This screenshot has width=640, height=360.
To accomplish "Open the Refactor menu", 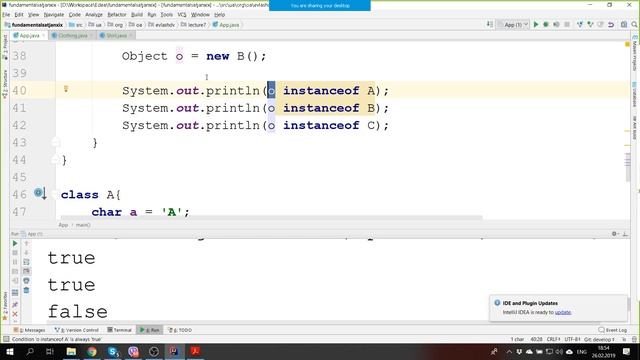I will (117, 14).
